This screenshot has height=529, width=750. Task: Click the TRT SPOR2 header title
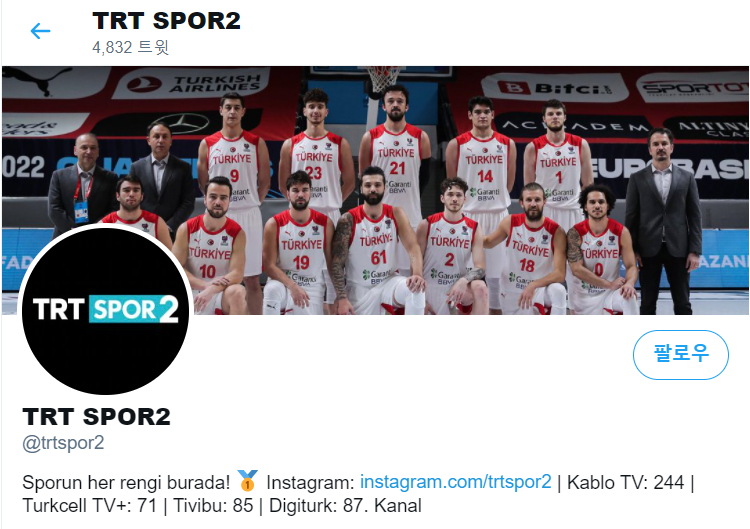[166, 21]
